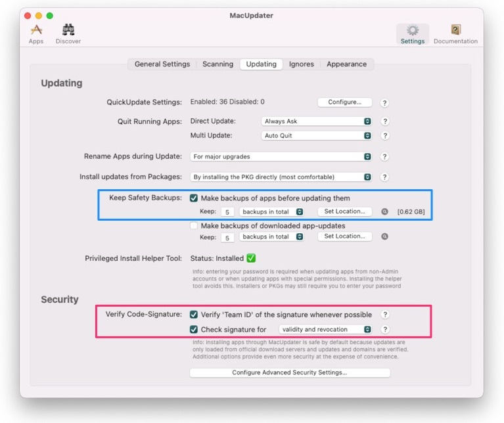Image resolution: width=504 pixels, height=423 pixels.
Task: Click the [0.62 GB] backup size text
Action: click(x=411, y=212)
